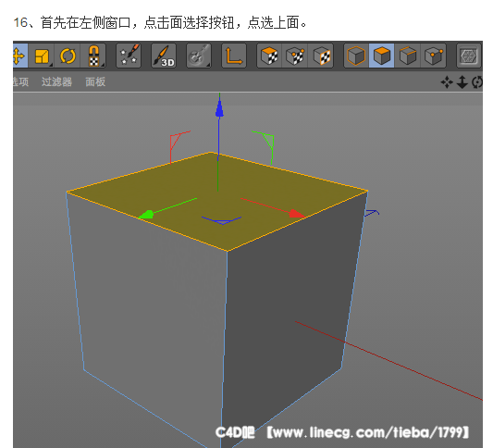Select the Rotate tool icon

[x=68, y=56]
